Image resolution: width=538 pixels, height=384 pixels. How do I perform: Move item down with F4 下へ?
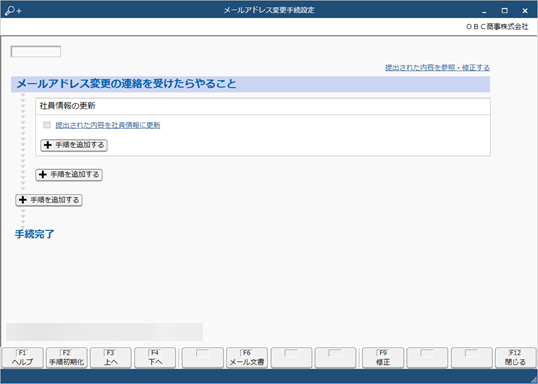pos(155,358)
